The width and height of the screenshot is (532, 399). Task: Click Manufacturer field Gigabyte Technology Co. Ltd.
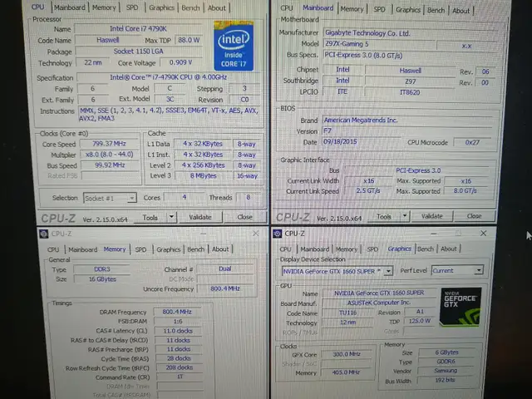[410, 33]
